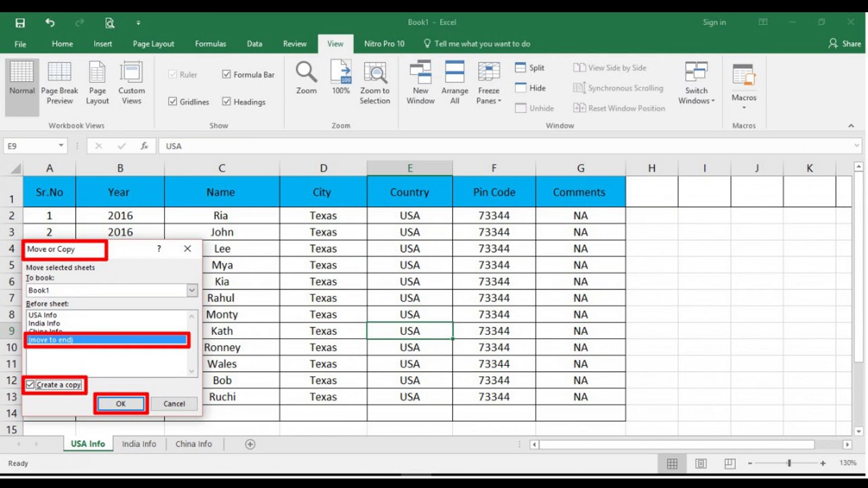
Task: Open the Switch Windows dropdown
Action: pos(696,83)
